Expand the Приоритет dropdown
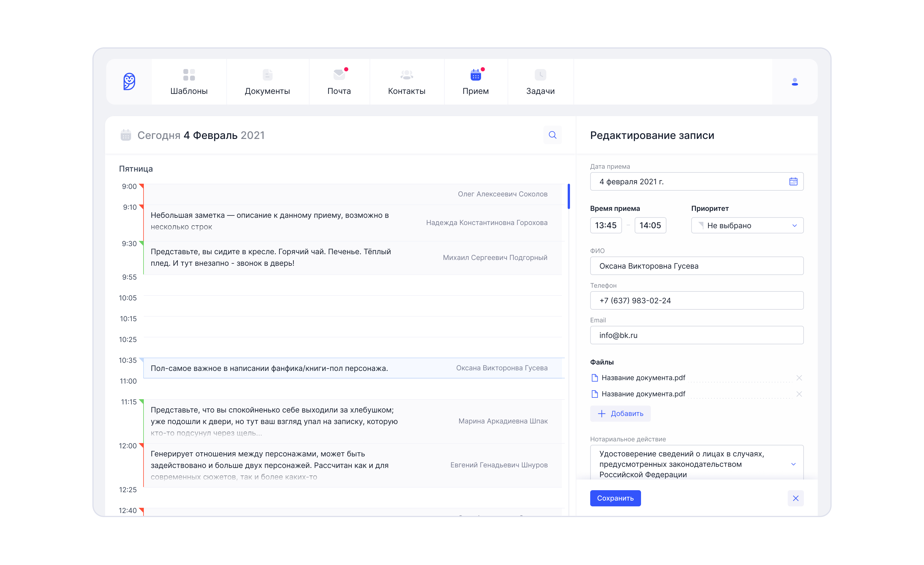The image size is (924, 565). click(747, 226)
